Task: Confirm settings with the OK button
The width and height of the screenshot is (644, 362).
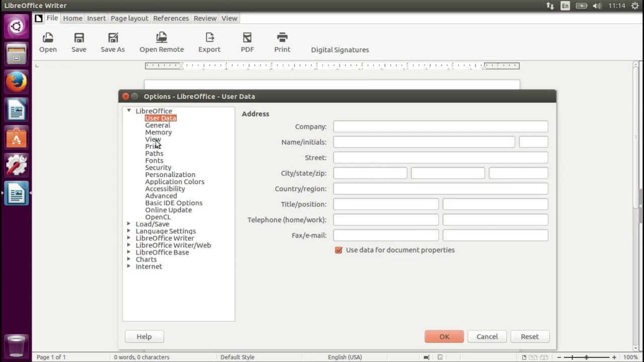Action: [x=444, y=336]
